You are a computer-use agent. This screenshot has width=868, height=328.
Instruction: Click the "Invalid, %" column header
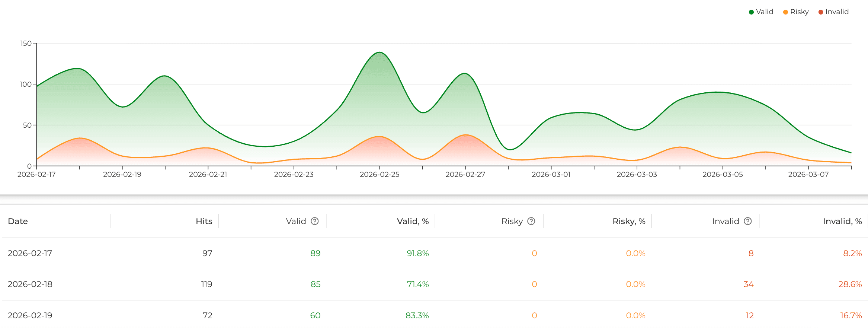842,221
